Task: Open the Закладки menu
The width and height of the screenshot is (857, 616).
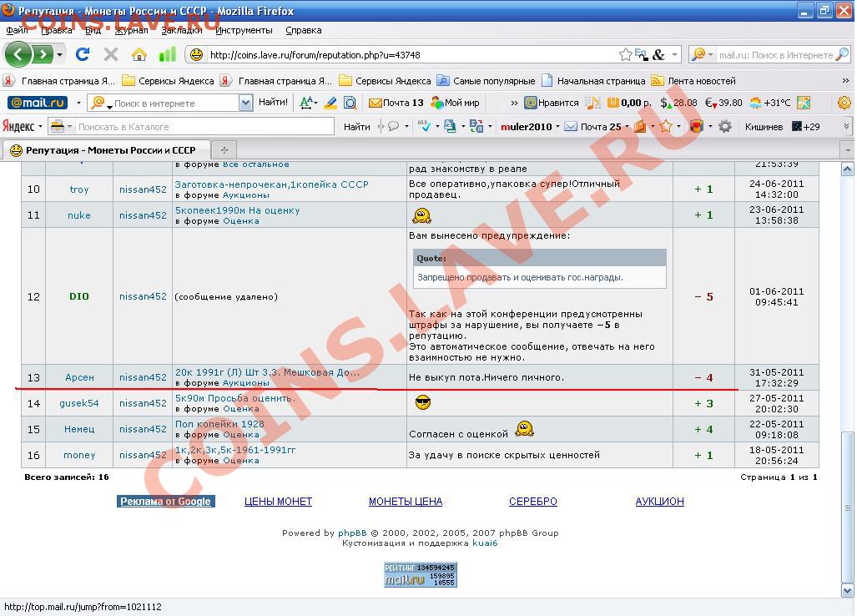Action: pyautogui.click(x=181, y=30)
